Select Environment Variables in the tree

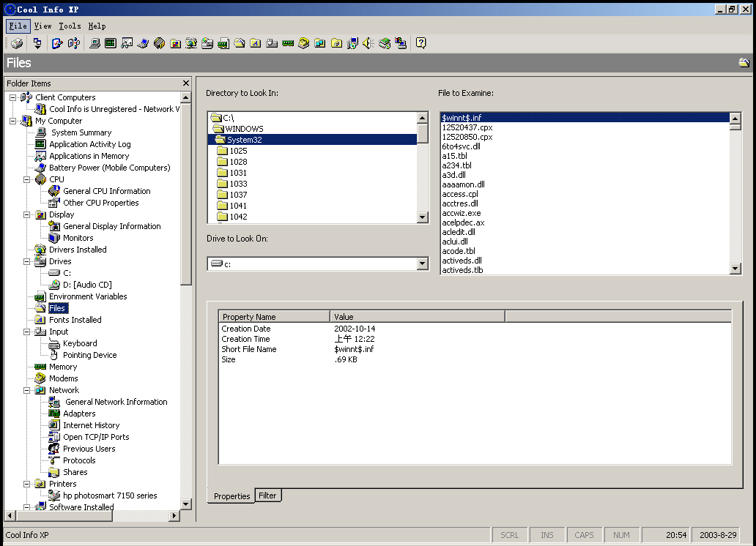(x=88, y=296)
